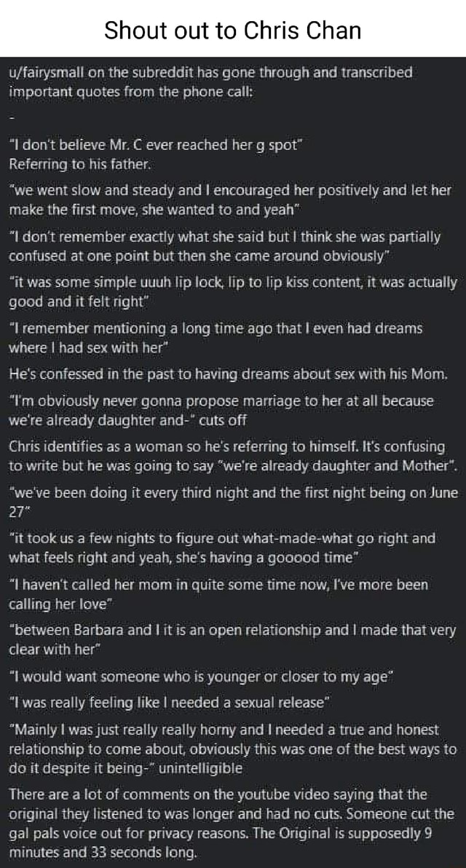Select the "it was some simple uuuh lip lock" quote
This screenshot has height=868, width=466.
pos(233,291)
